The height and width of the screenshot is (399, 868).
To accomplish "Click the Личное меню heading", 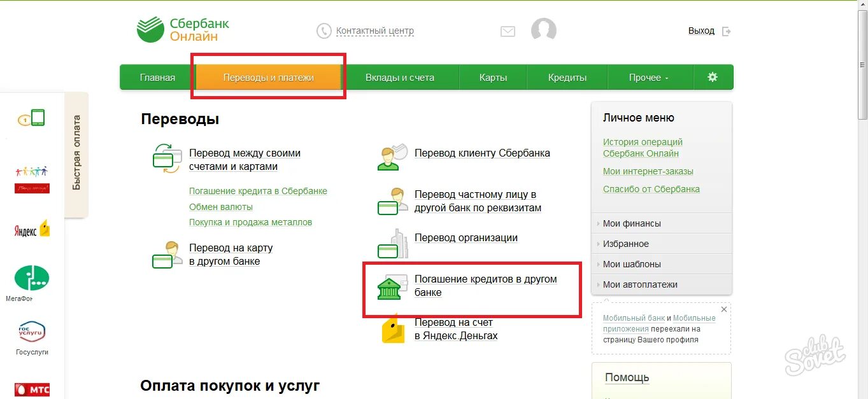I will coord(638,118).
